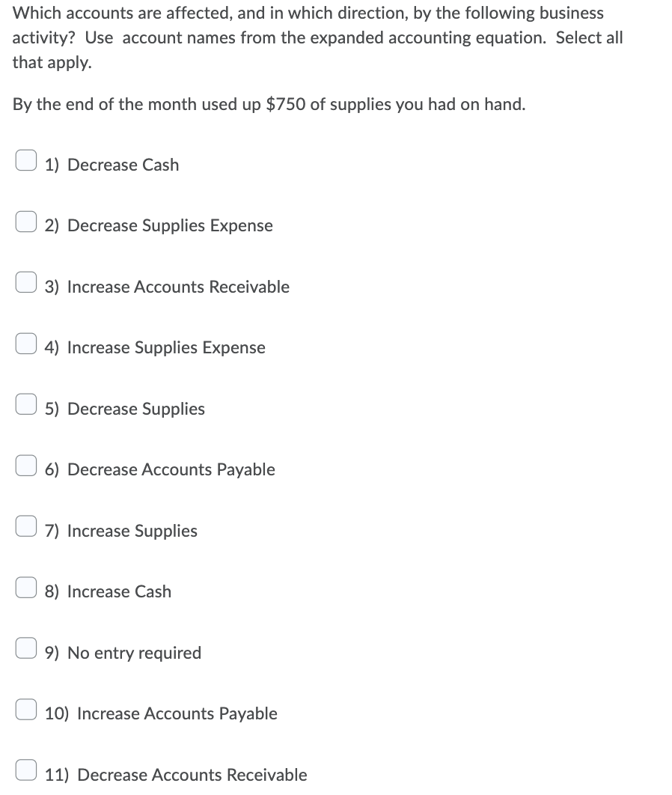Click the "Increase Cash" answer label
Screen dimensions: 672x795
click(119, 591)
